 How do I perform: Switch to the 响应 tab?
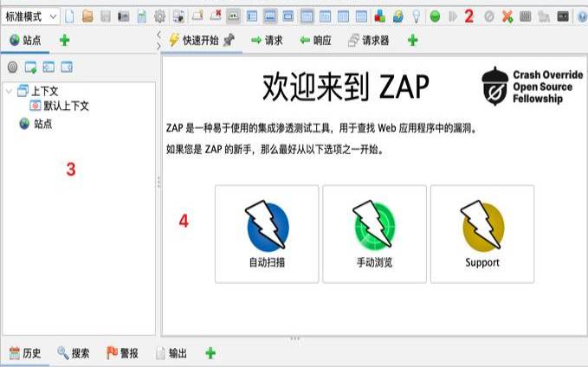[x=315, y=40]
